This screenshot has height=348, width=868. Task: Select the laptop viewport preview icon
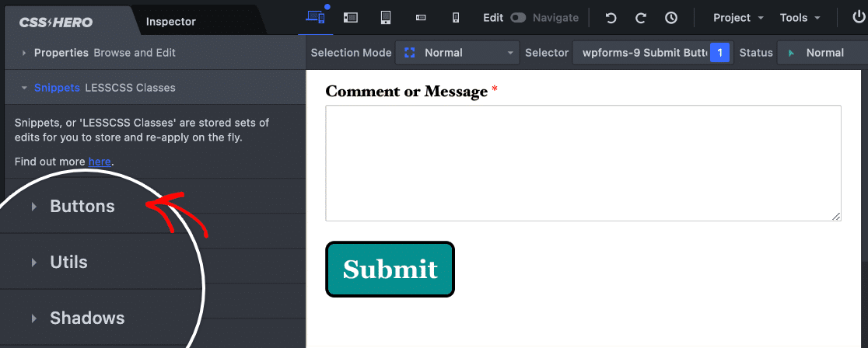click(x=351, y=18)
